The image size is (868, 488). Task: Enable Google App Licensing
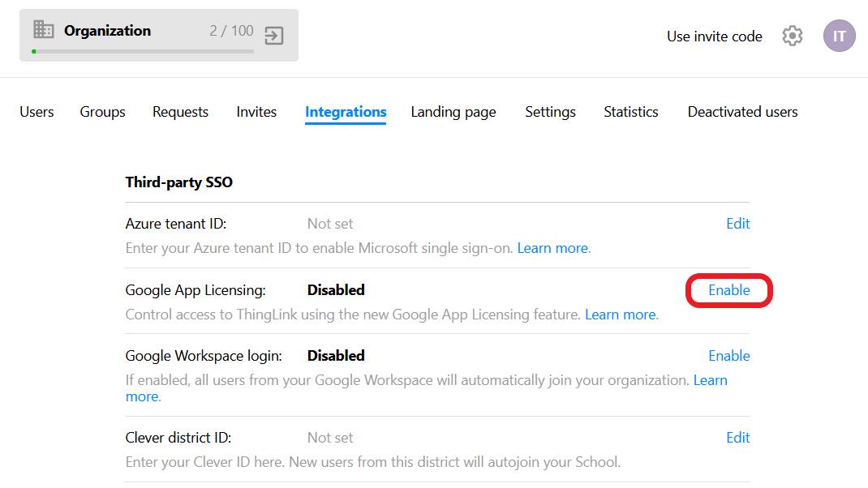click(x=728, y=289)
